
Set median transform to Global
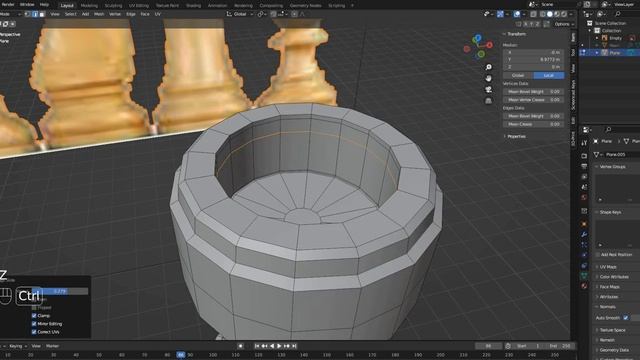tap(518, 75)
